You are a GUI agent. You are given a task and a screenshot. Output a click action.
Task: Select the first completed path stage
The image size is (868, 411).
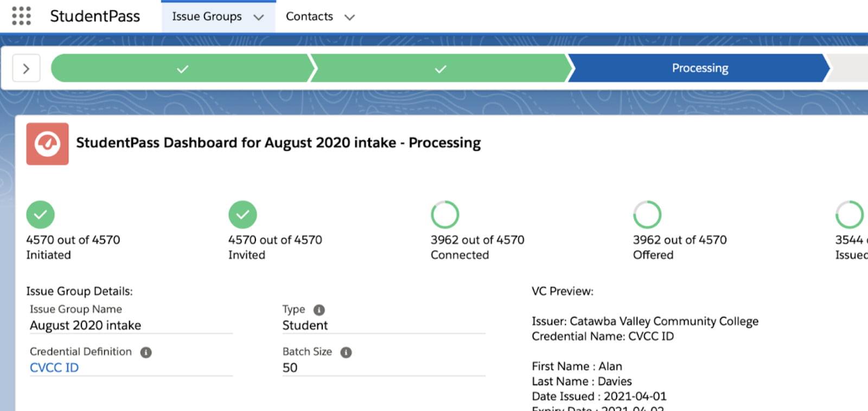point(182,68)
